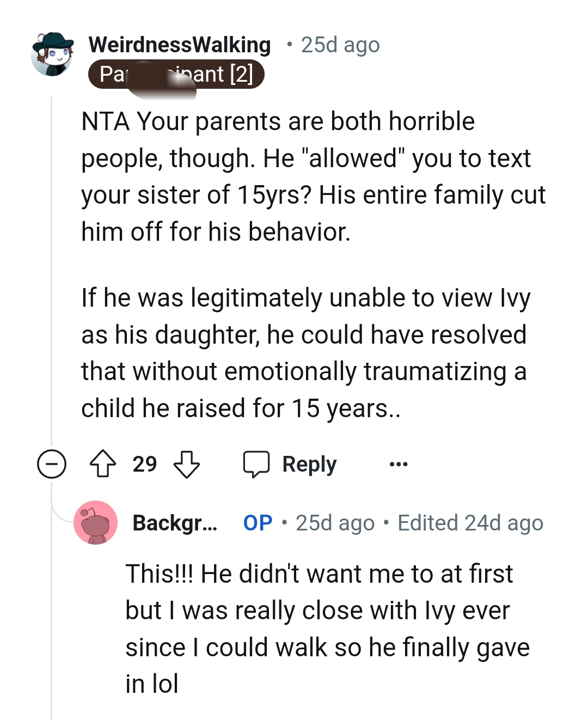
Task: Downvote the WeirdnessWalking comment
Action: coord(187,464)
